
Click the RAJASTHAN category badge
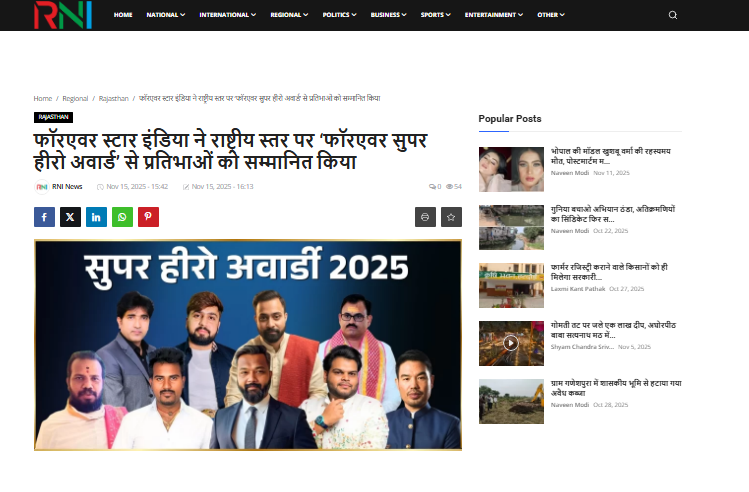53,117
